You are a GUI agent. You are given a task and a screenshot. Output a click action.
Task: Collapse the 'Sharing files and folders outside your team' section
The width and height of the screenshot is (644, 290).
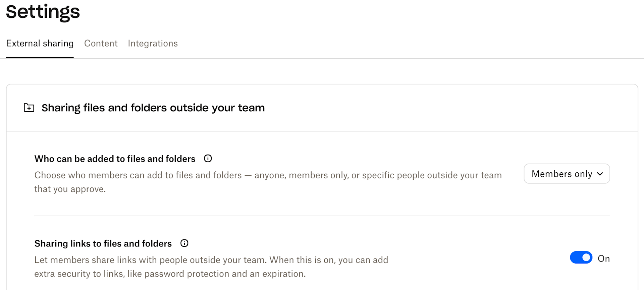(153, 108)
